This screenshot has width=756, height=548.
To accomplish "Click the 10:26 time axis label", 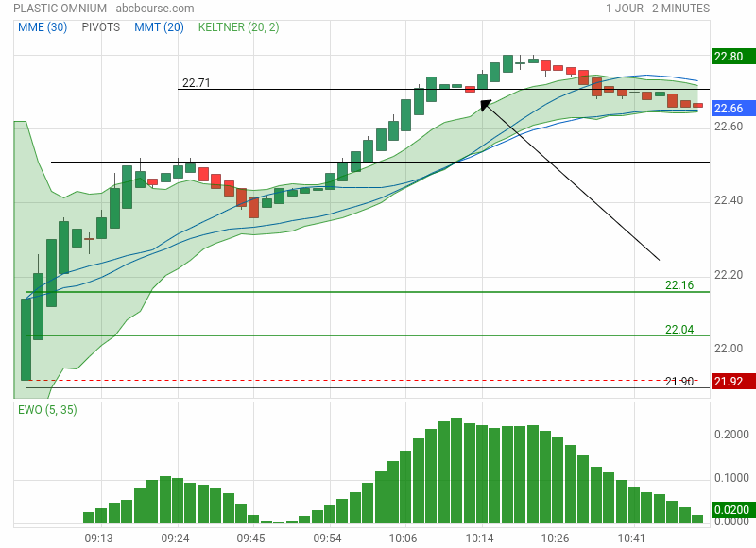I will 555,538.
